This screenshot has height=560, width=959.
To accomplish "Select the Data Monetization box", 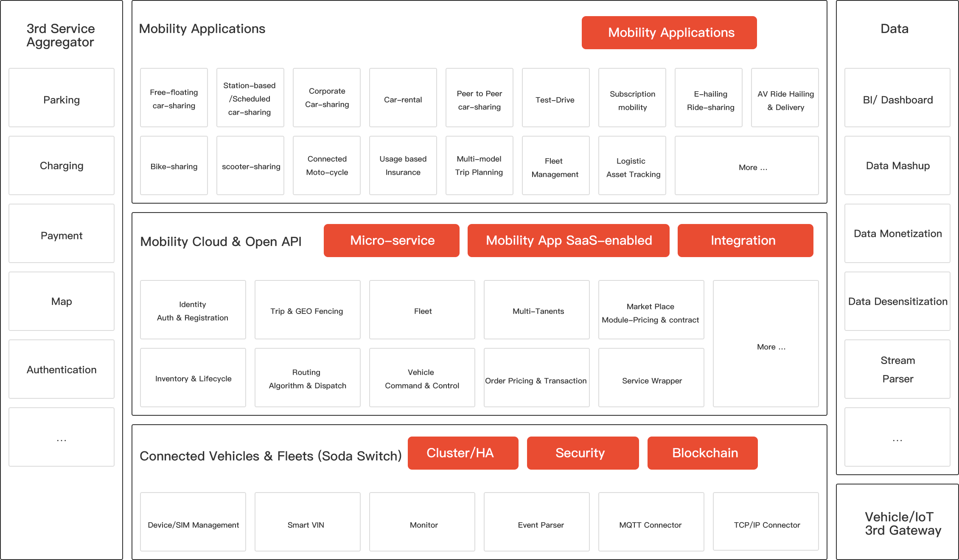I will (x=897, y=234).
